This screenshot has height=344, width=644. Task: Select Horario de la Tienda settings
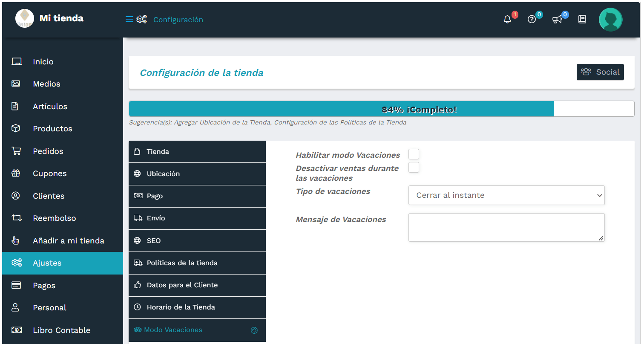click(197, 307)
